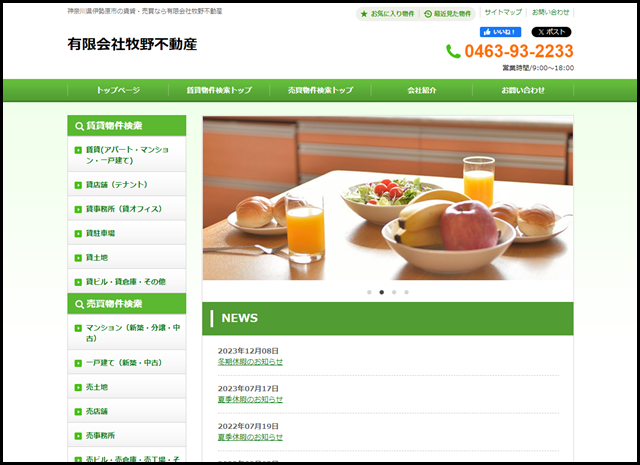Viewport: 640px width, 465px height.
Task: Open the 売土地 sidebar link
Action: pos(127,387)
